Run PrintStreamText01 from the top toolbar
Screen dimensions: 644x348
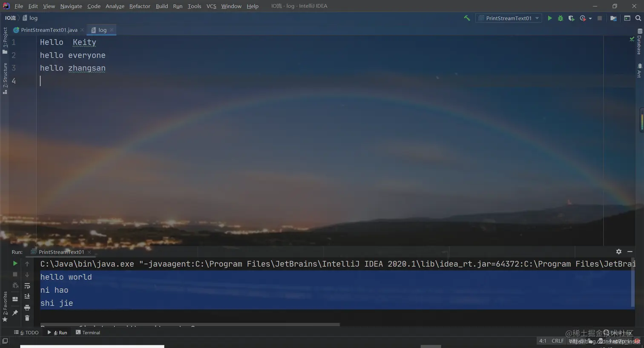click(549, 18)
